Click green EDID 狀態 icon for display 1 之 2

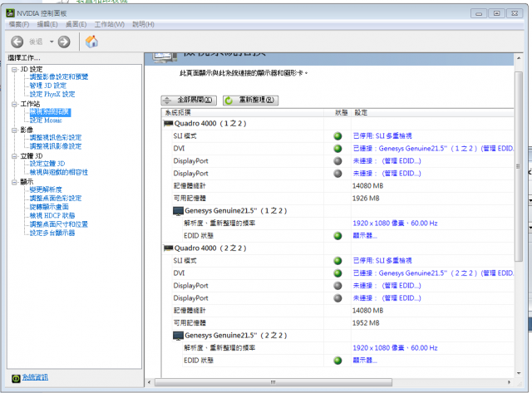337,236
